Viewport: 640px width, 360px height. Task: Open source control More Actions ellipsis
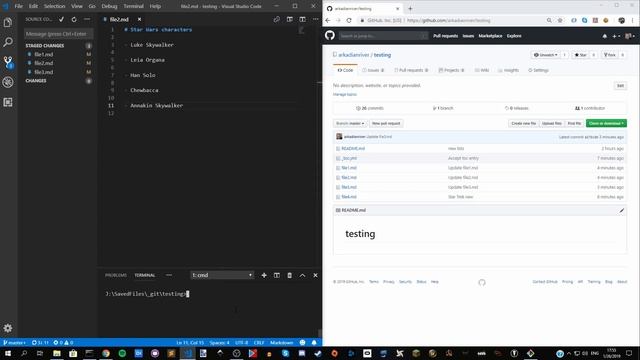click(87, 19)
